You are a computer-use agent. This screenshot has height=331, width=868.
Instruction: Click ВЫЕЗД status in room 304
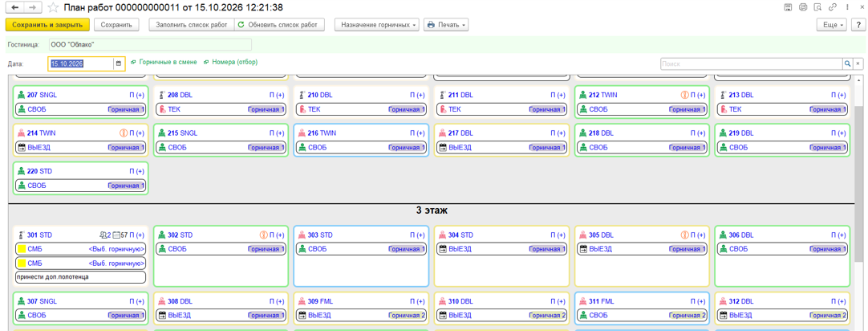pyautogui.click(x=460, y=249)
